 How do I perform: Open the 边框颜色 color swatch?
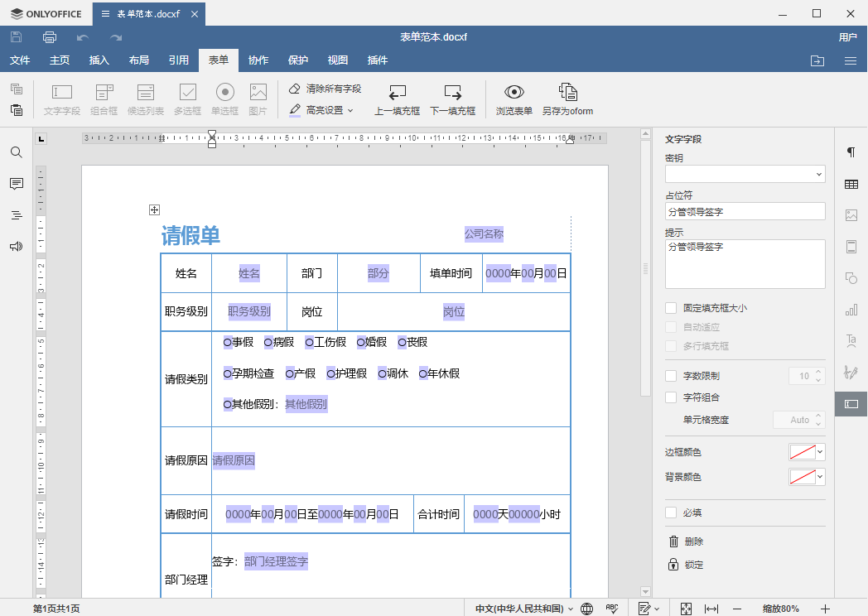click(807, 452)
